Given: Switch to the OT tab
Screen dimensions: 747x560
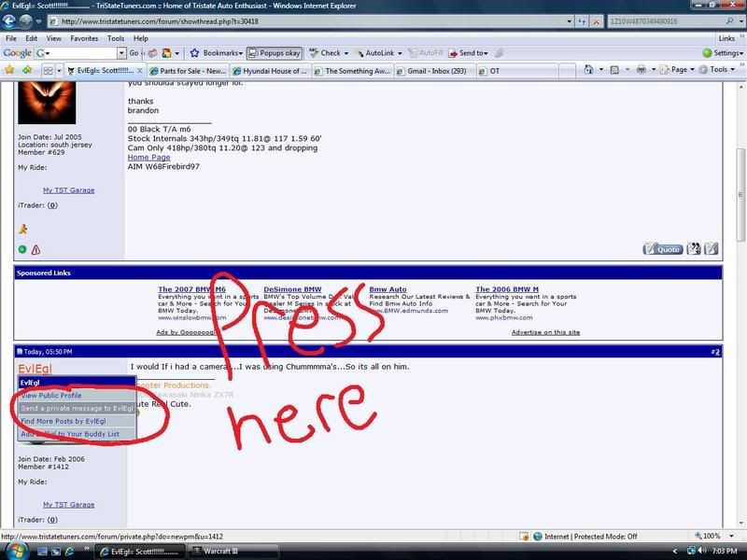Looking at the screenshot, I should pyautogui.click(x=518, y=71).
